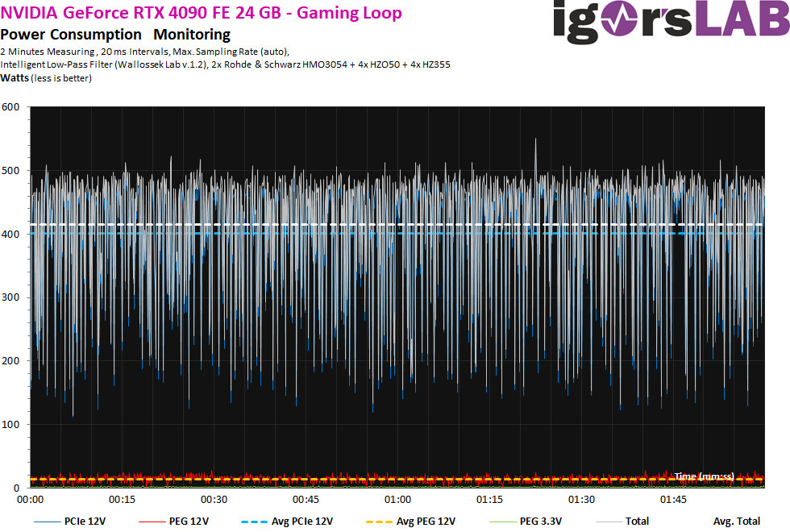
Task: Click the dashed orange Avg PEG legend line
Action: pyautogui.click(x=380, y=522)
